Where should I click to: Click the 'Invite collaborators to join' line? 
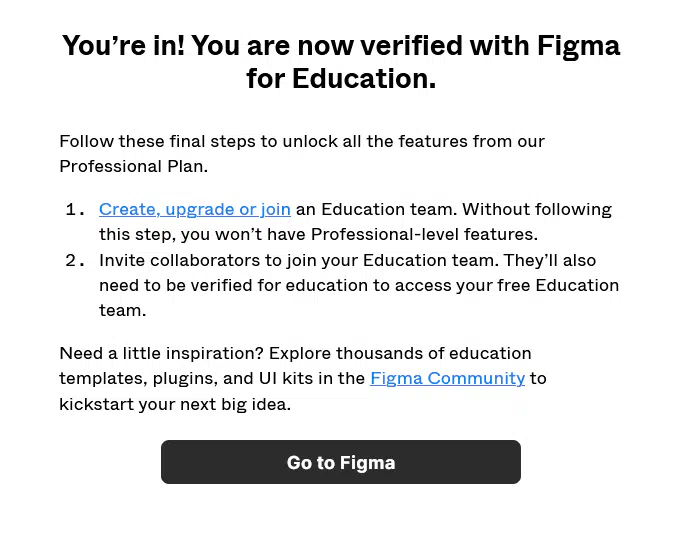[347, 260]
